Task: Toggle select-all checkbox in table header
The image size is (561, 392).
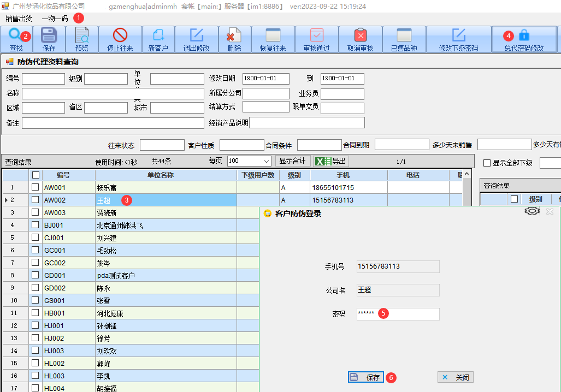Action: [x=36, y=175]
